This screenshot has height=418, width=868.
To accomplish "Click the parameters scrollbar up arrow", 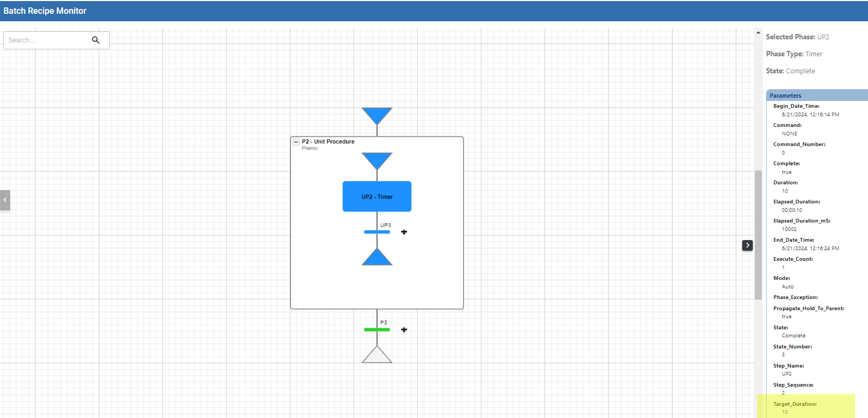I will (x=758, y=33).
